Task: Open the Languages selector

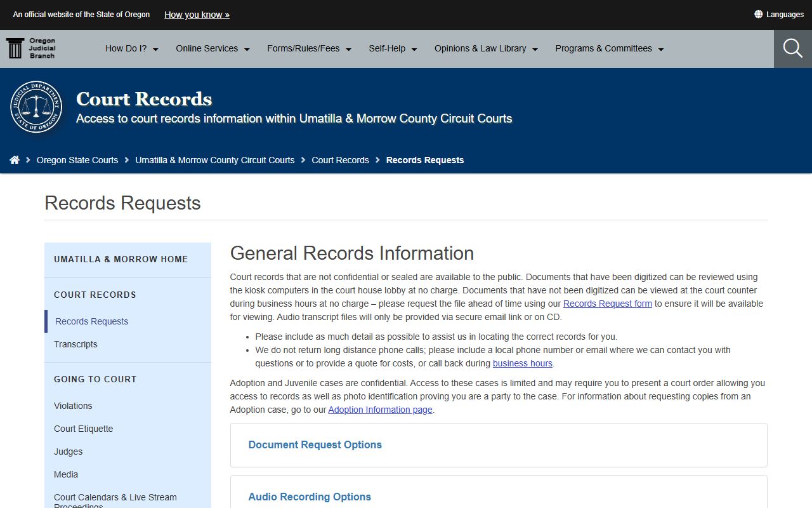Action: (779, 15)
